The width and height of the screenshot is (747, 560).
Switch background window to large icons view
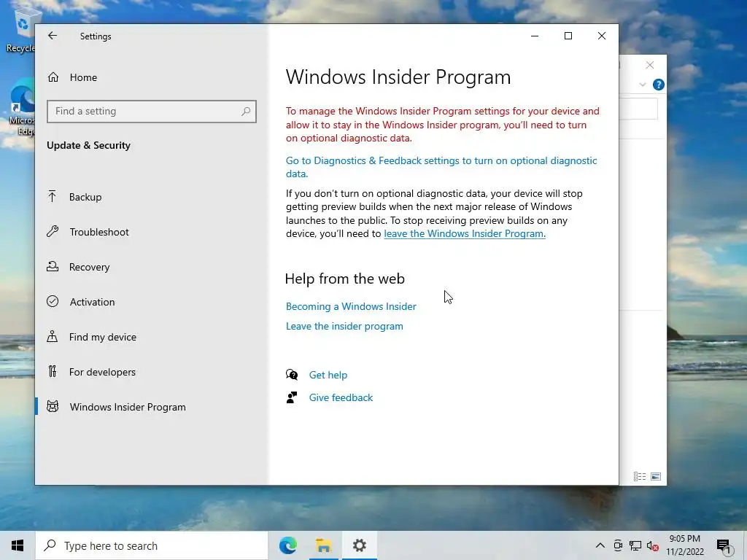coord(656,476)
